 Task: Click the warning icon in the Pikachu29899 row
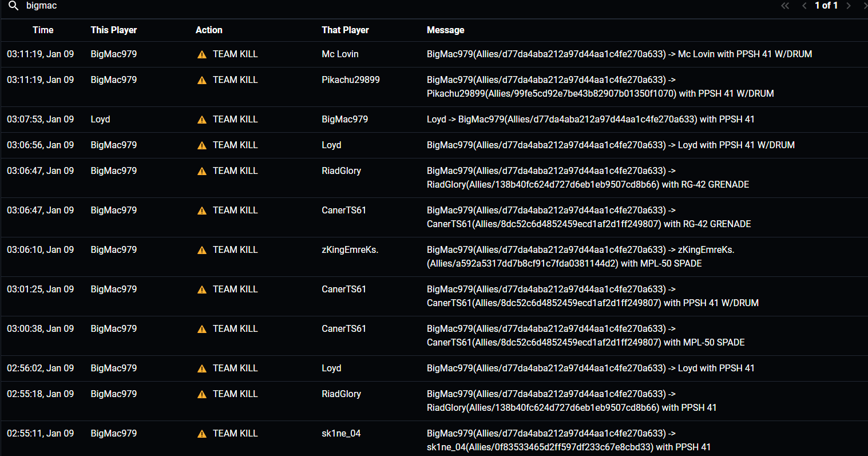(202, 80)
